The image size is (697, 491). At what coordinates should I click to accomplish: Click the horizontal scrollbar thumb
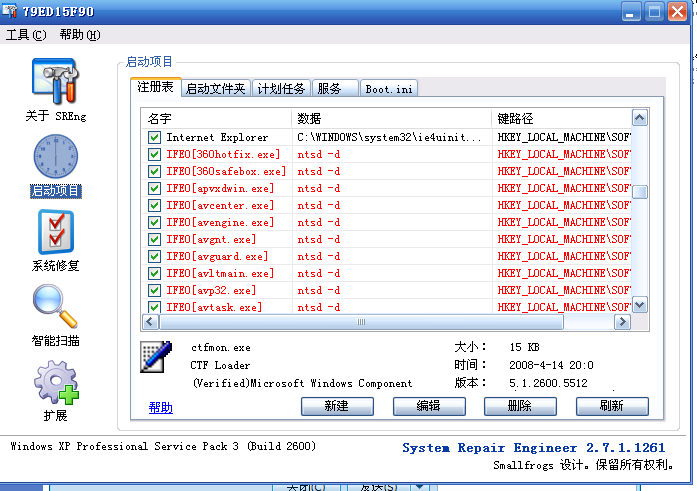[361, 322]
